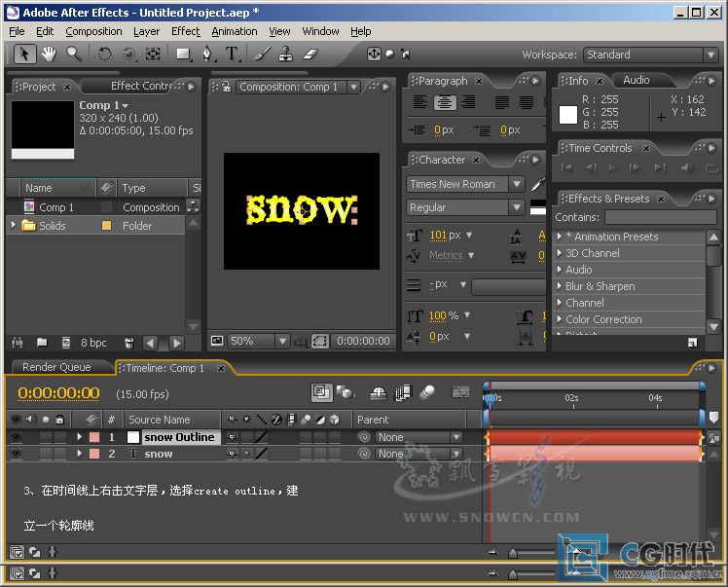
Task: Select the Selection arrow tool
Action: (x=24, y=55)
